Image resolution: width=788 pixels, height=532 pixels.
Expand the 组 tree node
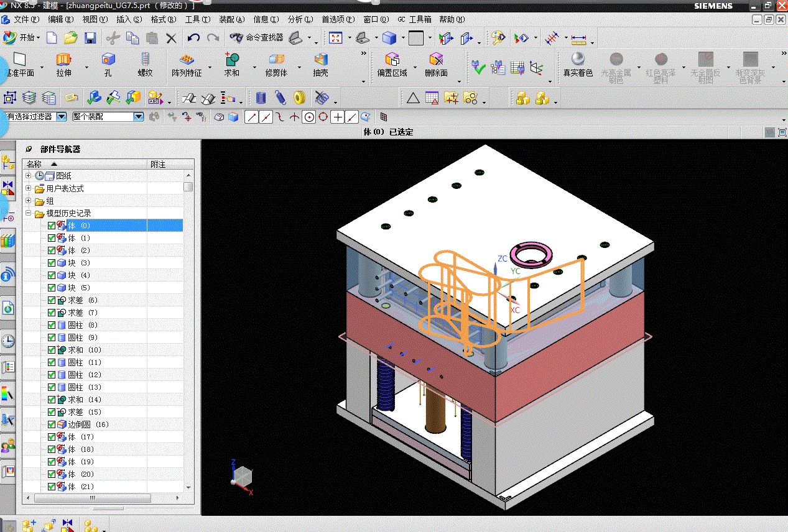point(29,201)
